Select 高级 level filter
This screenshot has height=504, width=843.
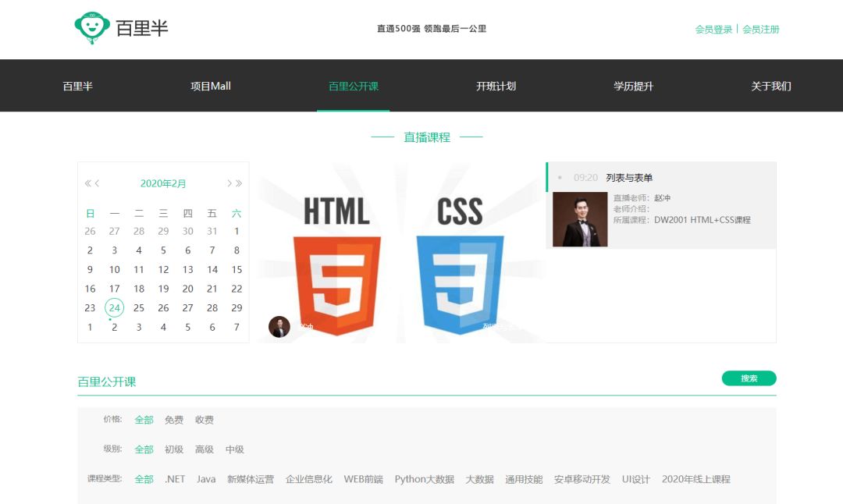click(205, 449)
